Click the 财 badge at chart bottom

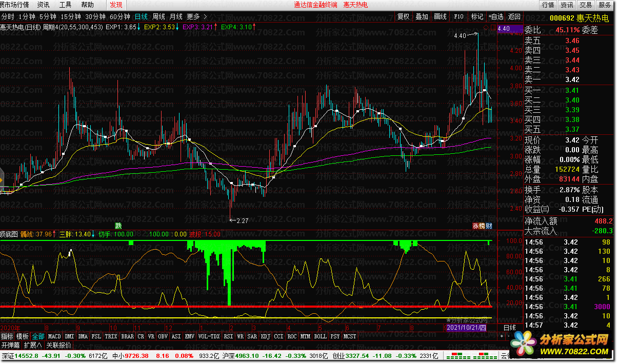tap(489, 226)
